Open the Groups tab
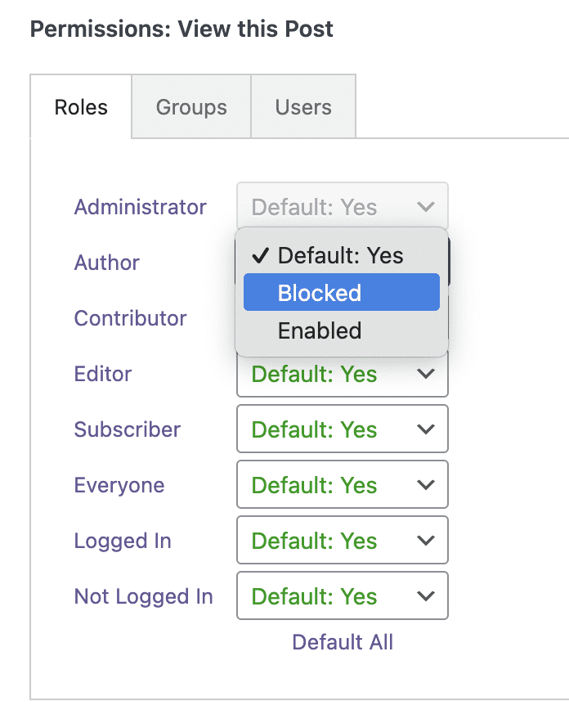 tap(191, 107)
